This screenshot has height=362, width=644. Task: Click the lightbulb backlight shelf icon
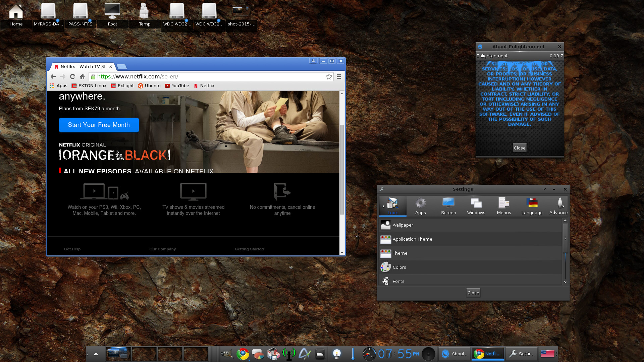(x=336, y=354)
